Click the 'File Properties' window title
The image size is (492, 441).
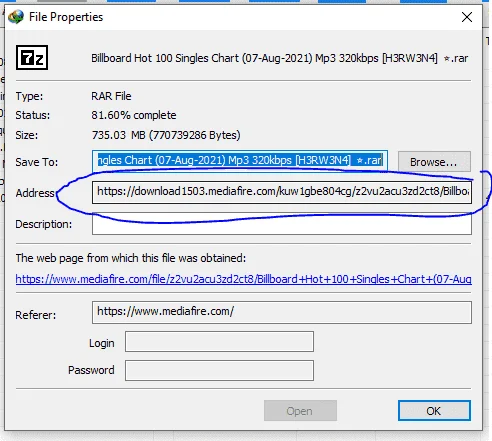(66, 17)
